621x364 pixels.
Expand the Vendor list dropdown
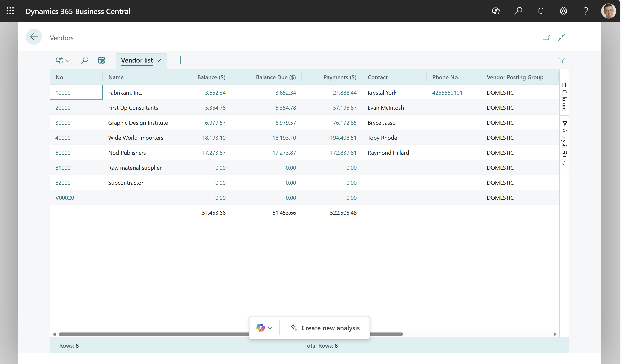(159, 60)
